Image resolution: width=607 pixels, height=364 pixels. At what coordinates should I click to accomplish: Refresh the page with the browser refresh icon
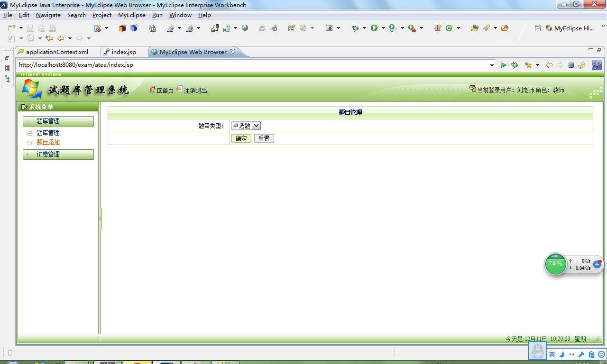[x=582, y=65]
